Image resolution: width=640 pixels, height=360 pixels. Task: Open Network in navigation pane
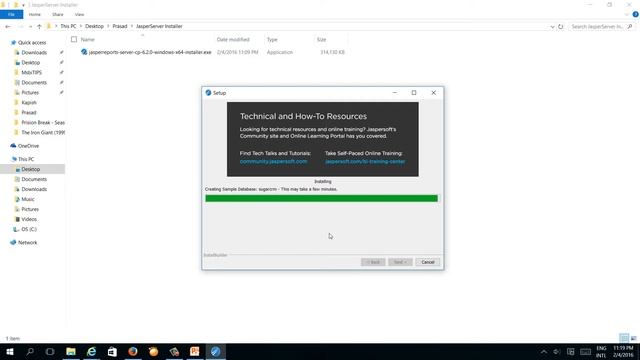pyautogui.click(x=27, y=242)
